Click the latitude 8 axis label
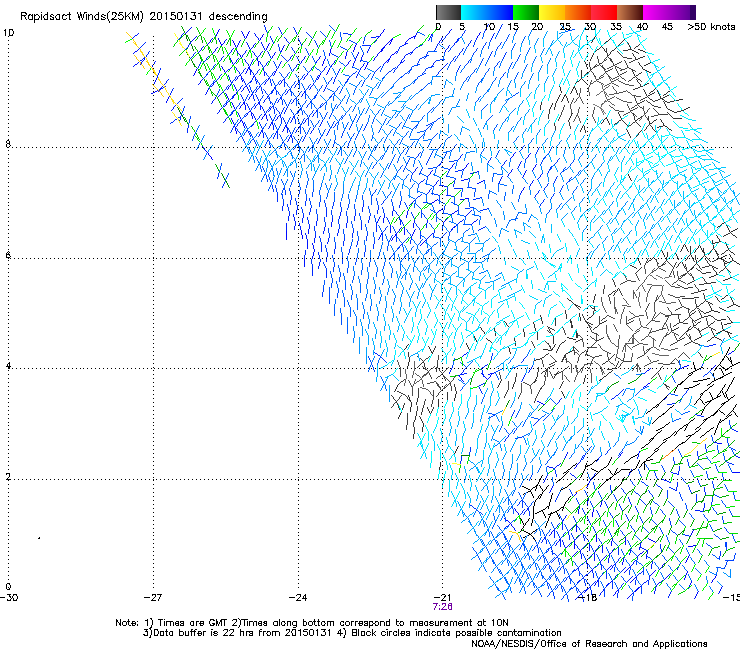The image size is (740, 650). [8, 144]
